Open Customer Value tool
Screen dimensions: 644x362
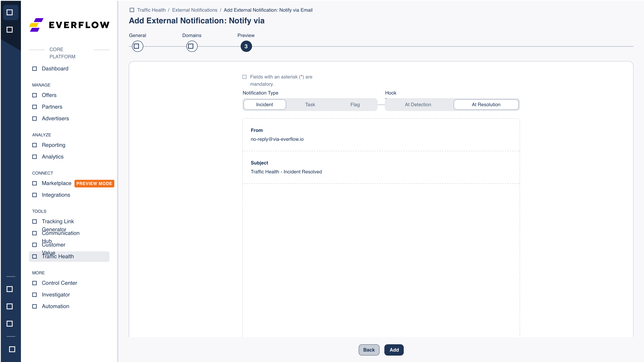69,245
